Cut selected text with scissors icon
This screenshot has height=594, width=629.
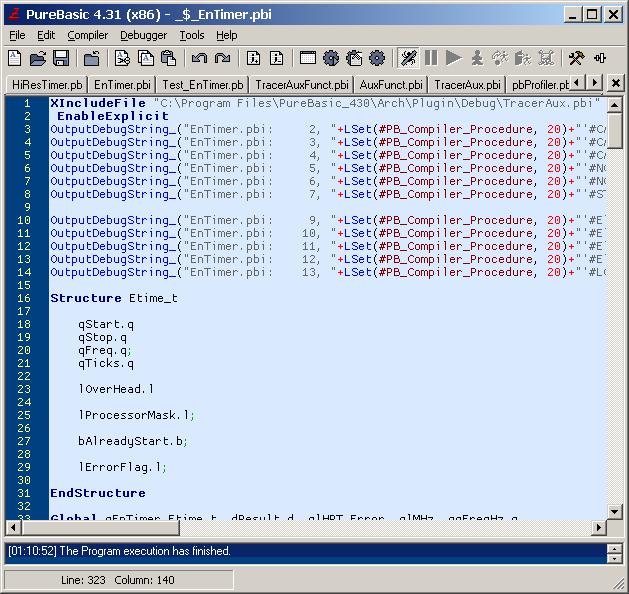coord(122,58)
